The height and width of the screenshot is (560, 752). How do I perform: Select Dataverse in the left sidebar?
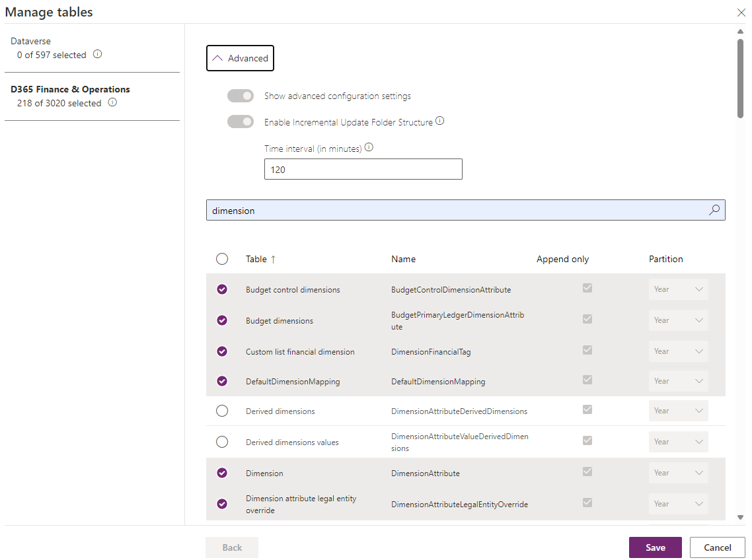coord(30,41)
